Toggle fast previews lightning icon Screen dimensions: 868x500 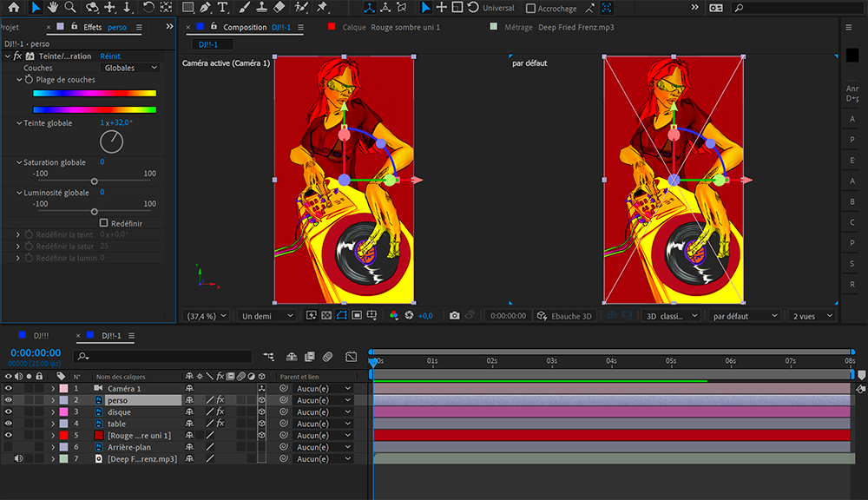311,316
